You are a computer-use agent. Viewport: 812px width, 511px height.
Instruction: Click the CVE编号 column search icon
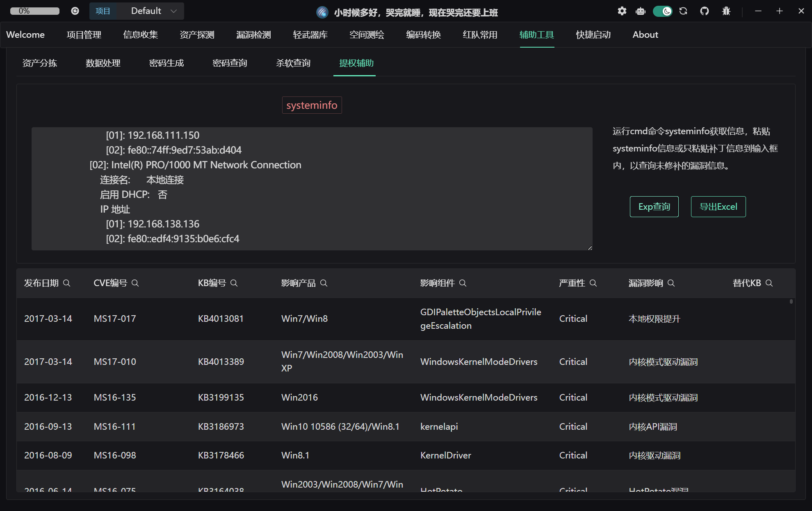[135, 283]
